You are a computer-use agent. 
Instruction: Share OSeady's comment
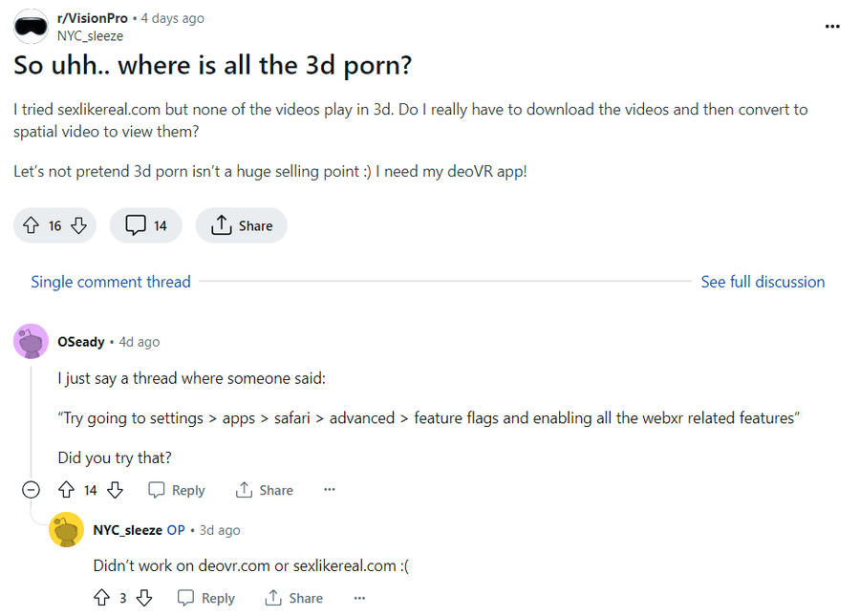click(x=265, y=490)
